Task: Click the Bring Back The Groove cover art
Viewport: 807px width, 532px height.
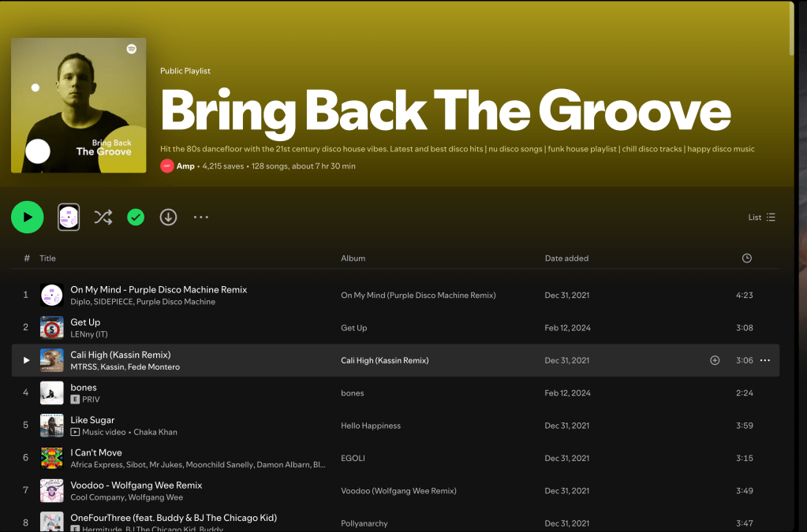Action: pyautogui.click(x=79, y=106)
